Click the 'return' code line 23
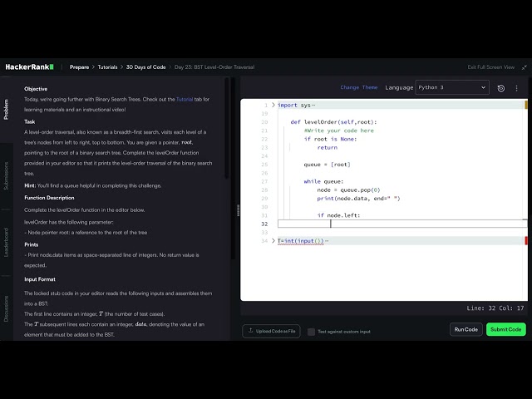 pos(327,148)
